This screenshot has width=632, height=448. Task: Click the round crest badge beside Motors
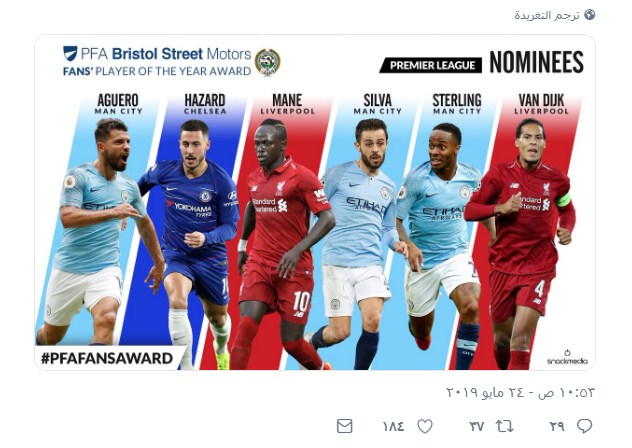(x=267, y=62)
